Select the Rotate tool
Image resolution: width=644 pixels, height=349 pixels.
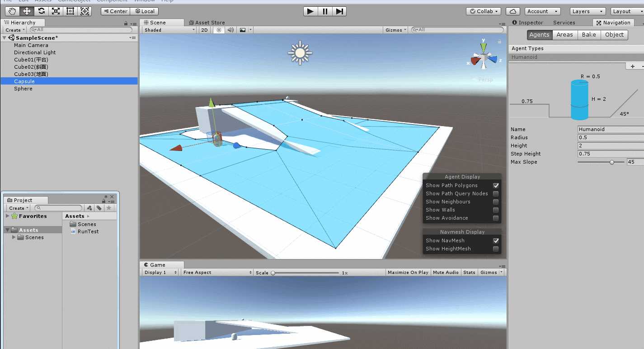(x=41, y=11)
